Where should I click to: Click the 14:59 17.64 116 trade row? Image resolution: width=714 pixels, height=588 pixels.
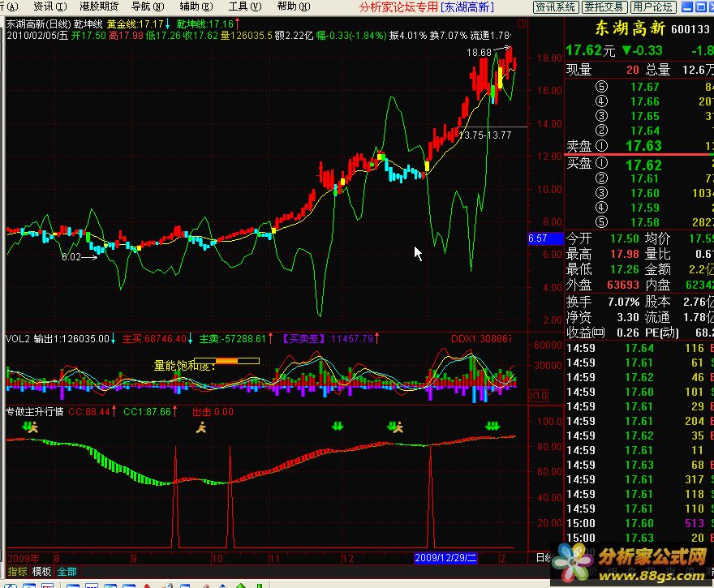(639, 348)
